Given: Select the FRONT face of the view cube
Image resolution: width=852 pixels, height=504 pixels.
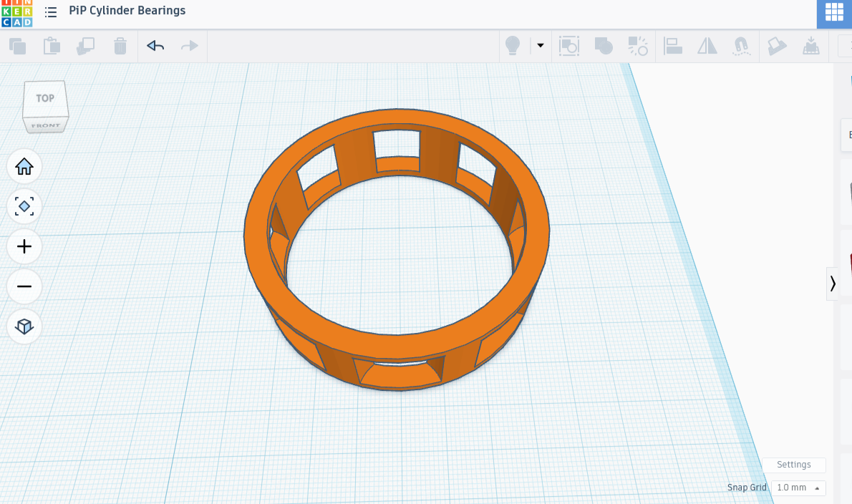Looking at the screenshot, I should [46, 125].
